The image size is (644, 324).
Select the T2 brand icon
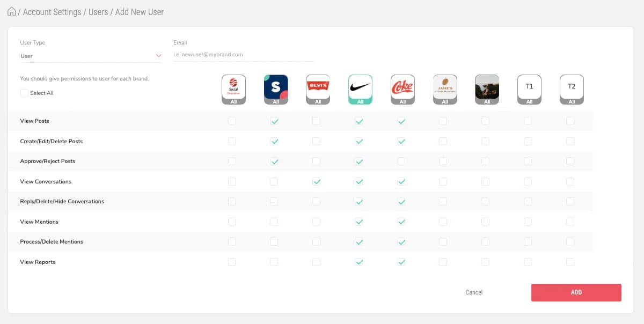click(572, 90)
